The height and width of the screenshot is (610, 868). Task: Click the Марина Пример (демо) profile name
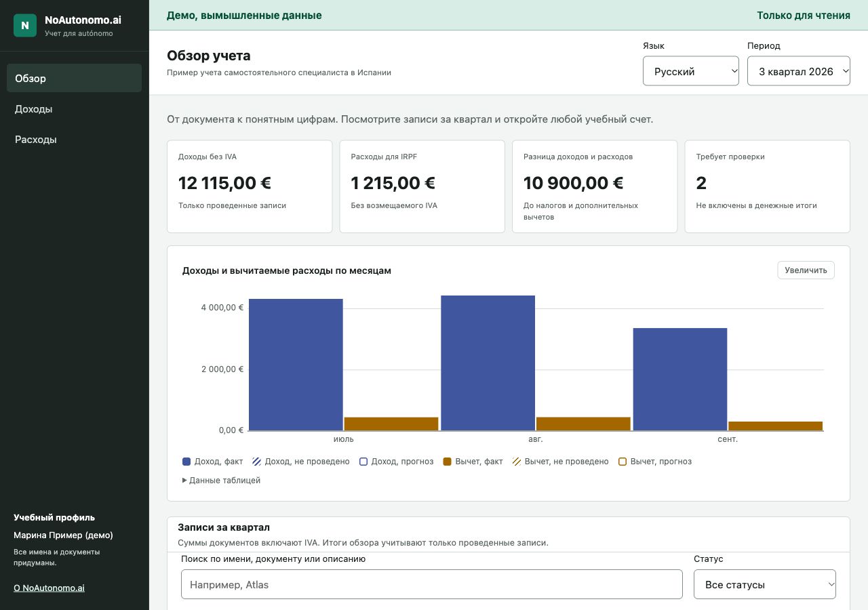(x=63, y=535)
